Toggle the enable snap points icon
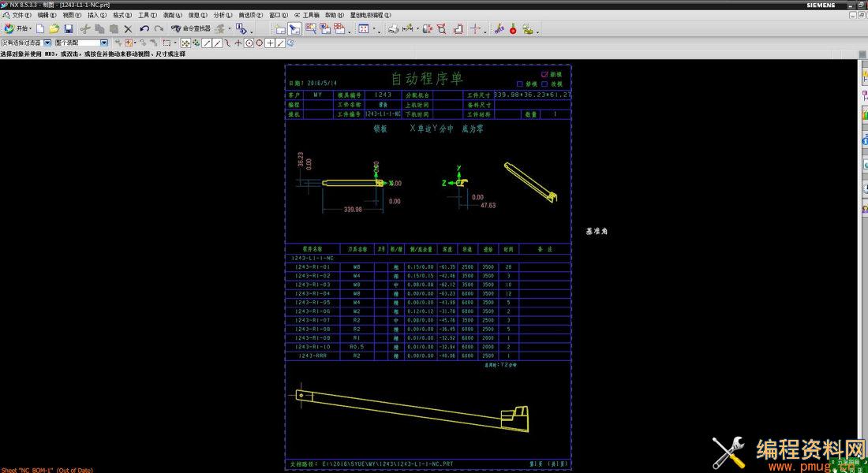The height and width of the screenshot is (473, 868). [185, 43]
